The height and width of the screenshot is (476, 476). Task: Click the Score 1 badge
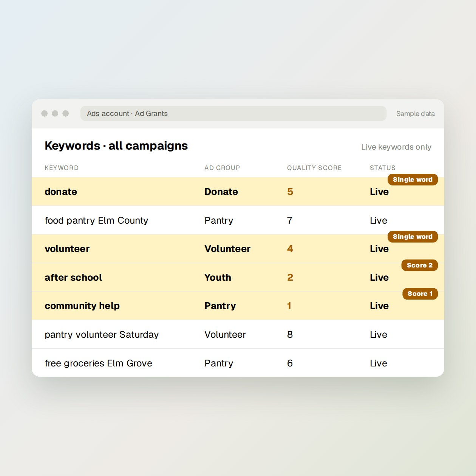(x=420, y=294)
